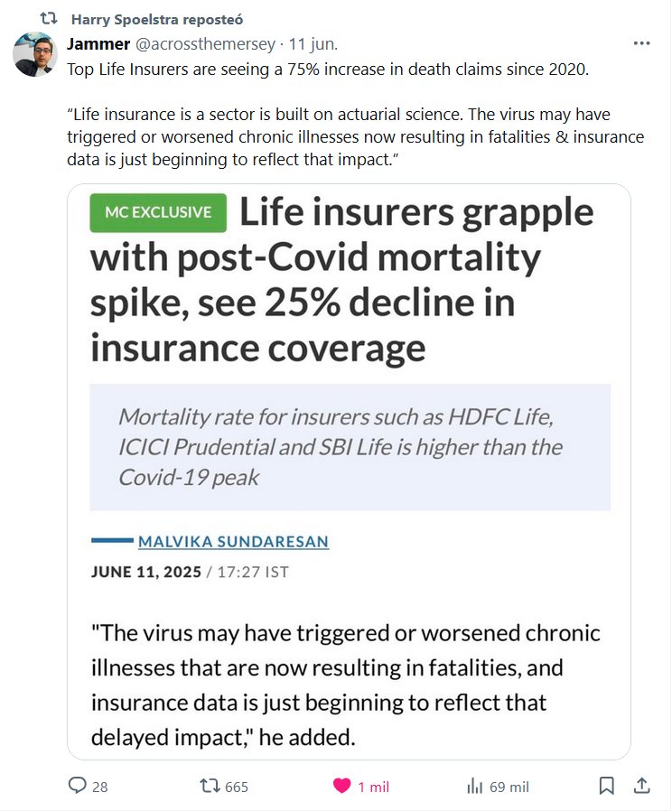Click the 28 replies count

click(99, 787)
